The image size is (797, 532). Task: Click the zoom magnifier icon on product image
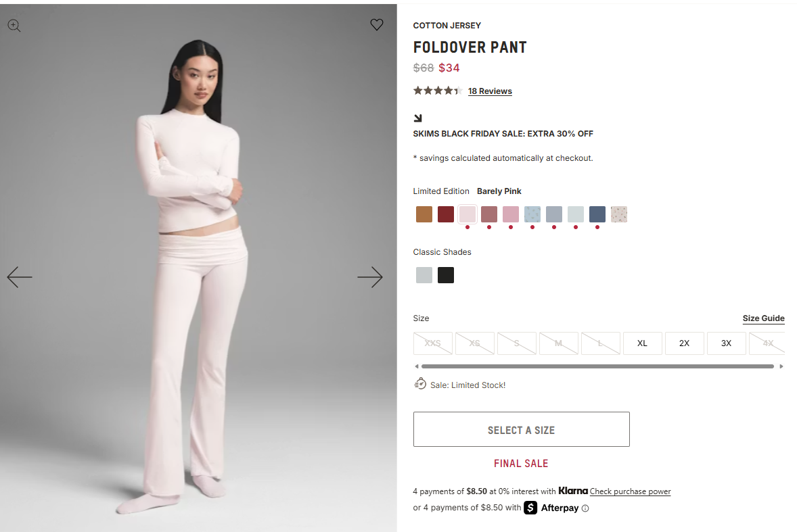click(x=14, y=26)
